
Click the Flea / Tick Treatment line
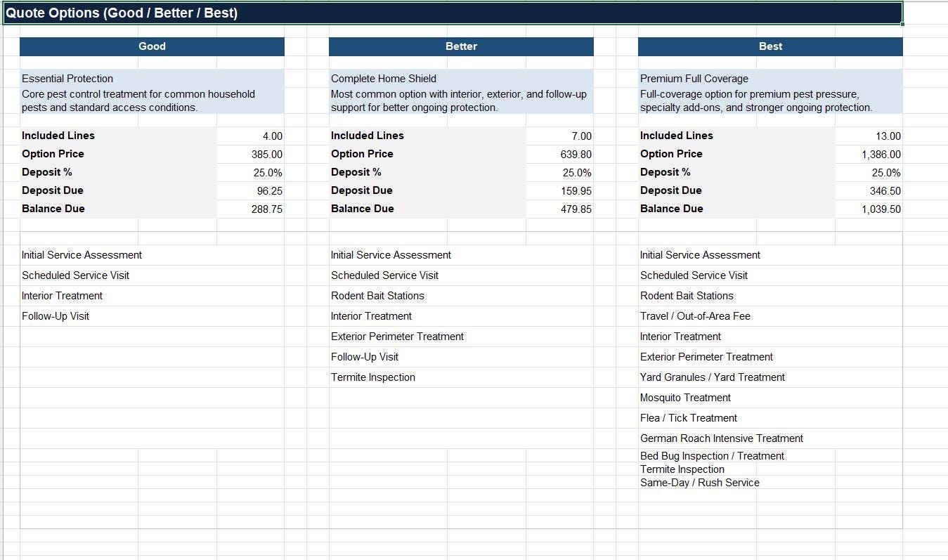tap(770, 418)
